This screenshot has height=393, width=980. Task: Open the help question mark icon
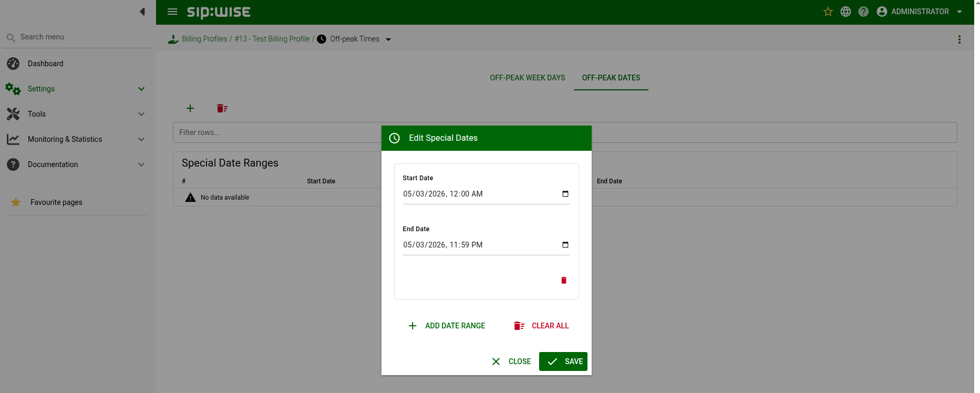click(x=863, y=12)
